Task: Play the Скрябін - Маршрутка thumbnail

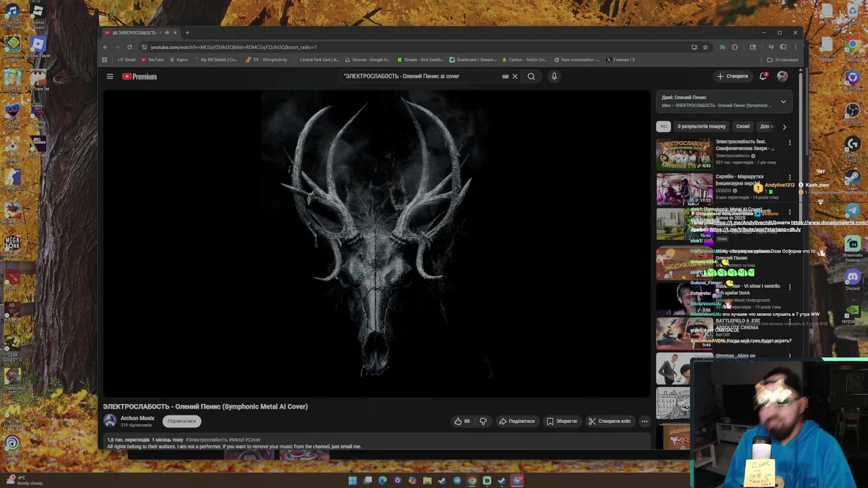Action: (x=684, y=189)
